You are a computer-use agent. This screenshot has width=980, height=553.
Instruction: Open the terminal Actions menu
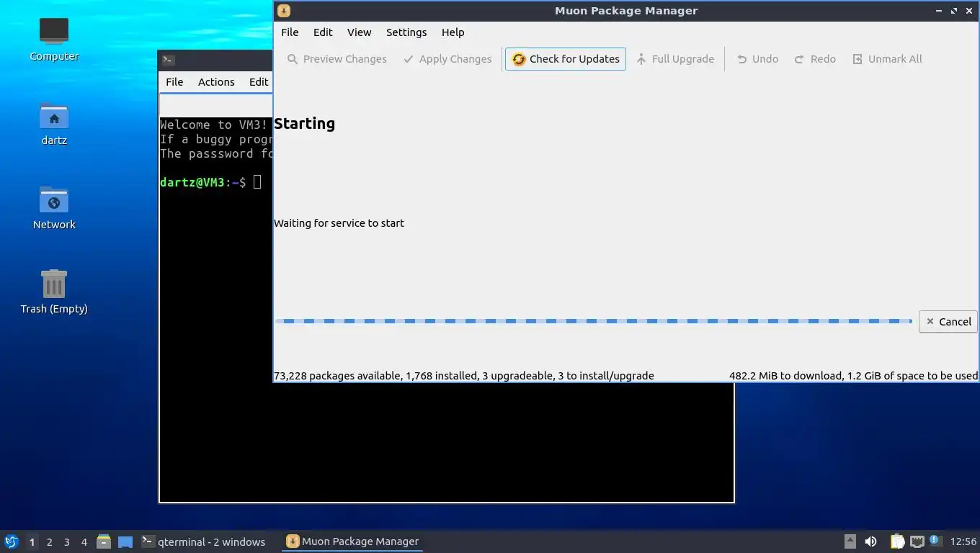coord(216,82)
